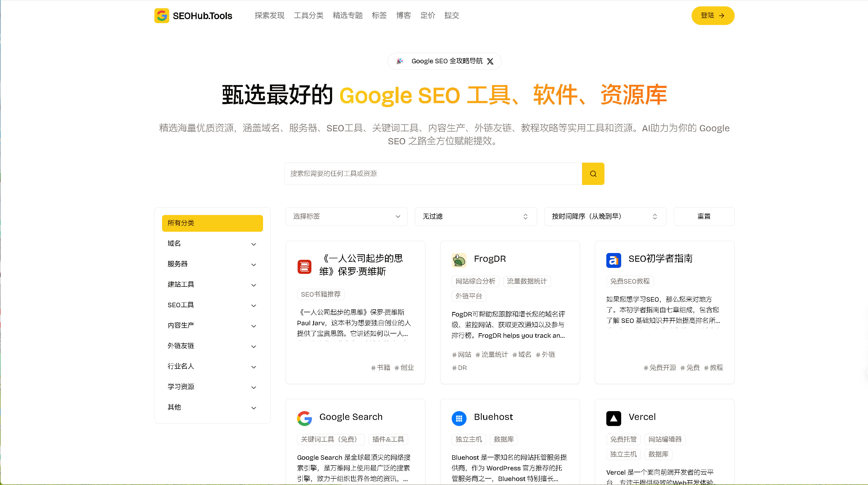Open the 按时间降序 sort dropdown
The width and height of the screenshot is (868, 485).
(605, 216)
